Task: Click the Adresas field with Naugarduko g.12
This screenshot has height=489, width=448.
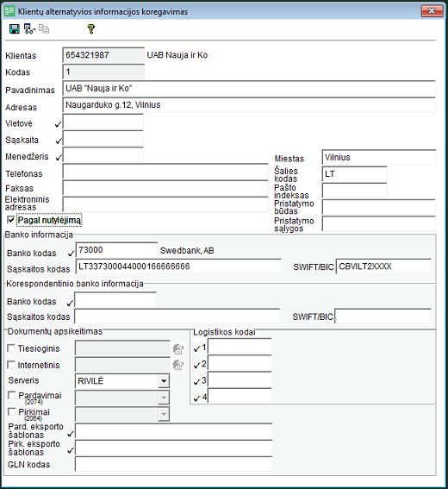Action: point(249,105)
